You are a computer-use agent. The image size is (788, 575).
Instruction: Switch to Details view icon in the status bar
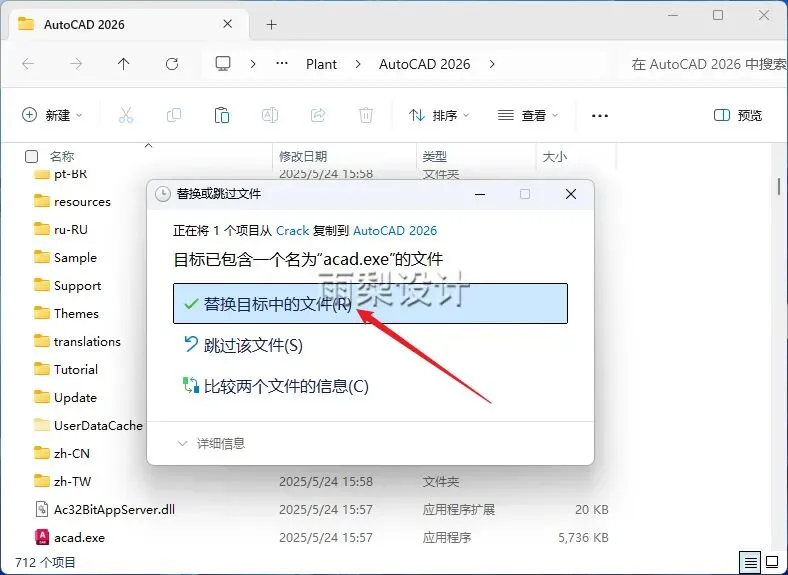[x=750, y=562]
